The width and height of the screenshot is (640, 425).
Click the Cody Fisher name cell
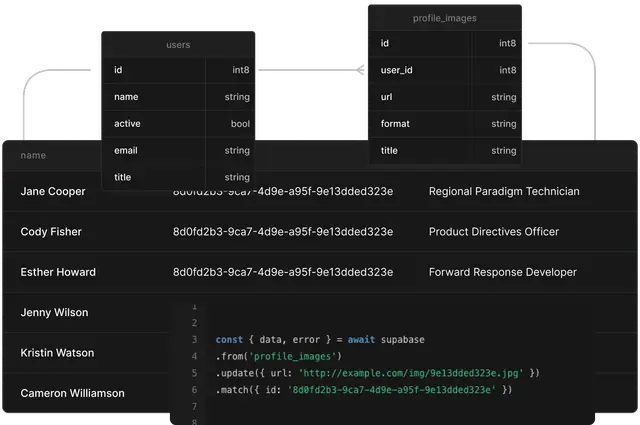(x=51, y=232)
